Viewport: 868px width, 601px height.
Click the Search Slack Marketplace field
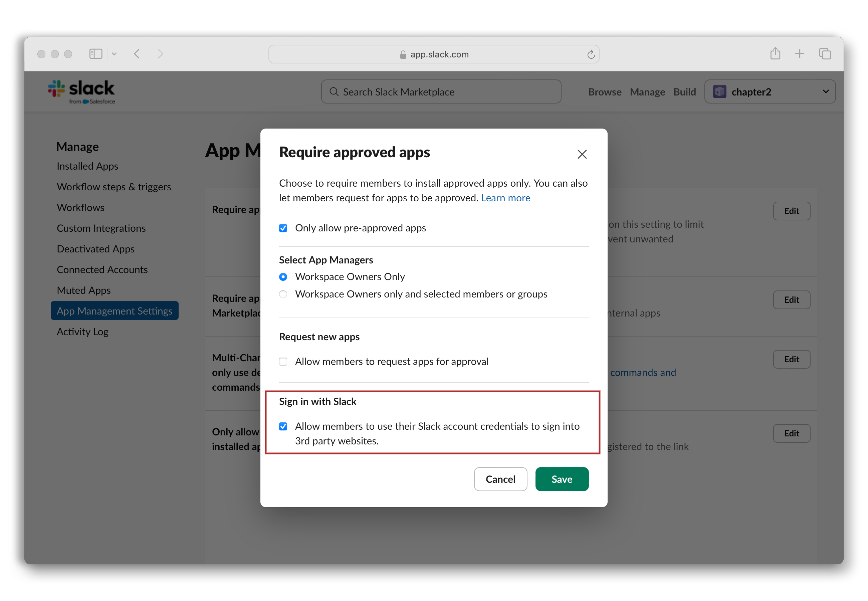click(441, 91)
